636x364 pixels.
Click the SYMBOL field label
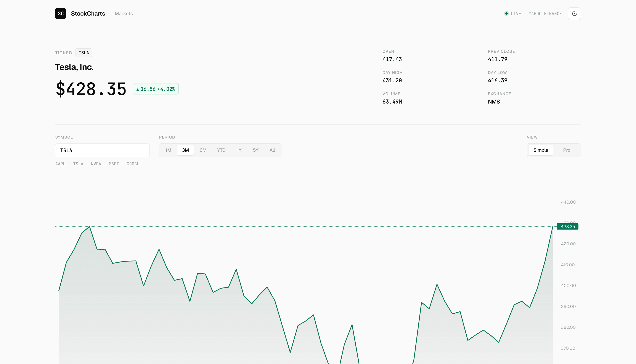pos(64,137)
